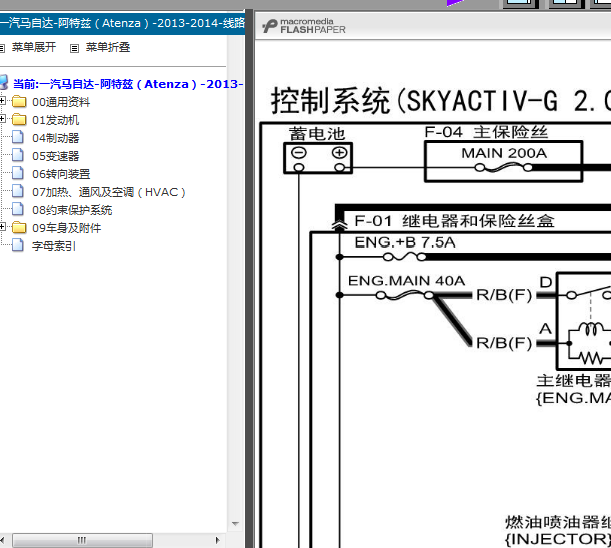Image resolution: width=611 pixels, height=548 pixels.
Task: Click the 字母索引 document icon
Action: click(x=18, y=245)
